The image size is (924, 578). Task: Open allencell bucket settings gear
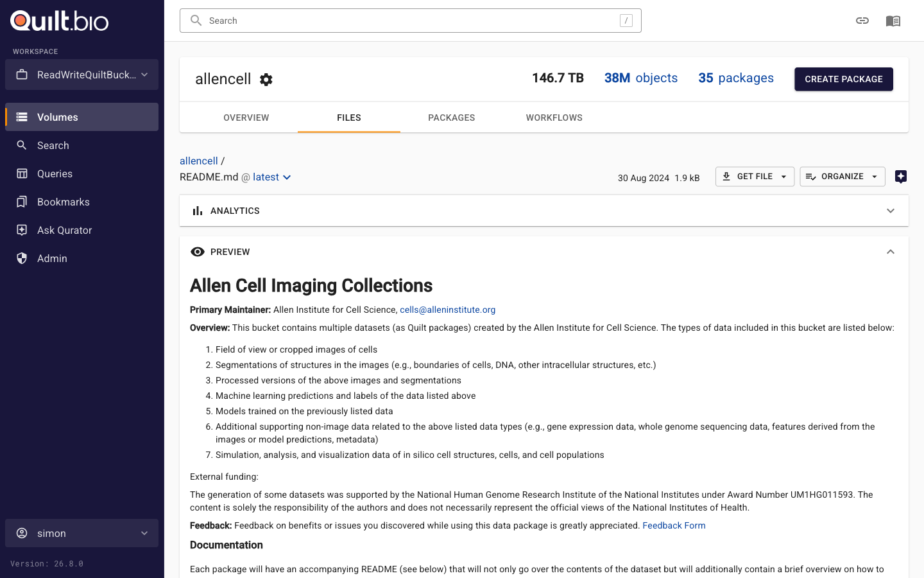[266, 79]
